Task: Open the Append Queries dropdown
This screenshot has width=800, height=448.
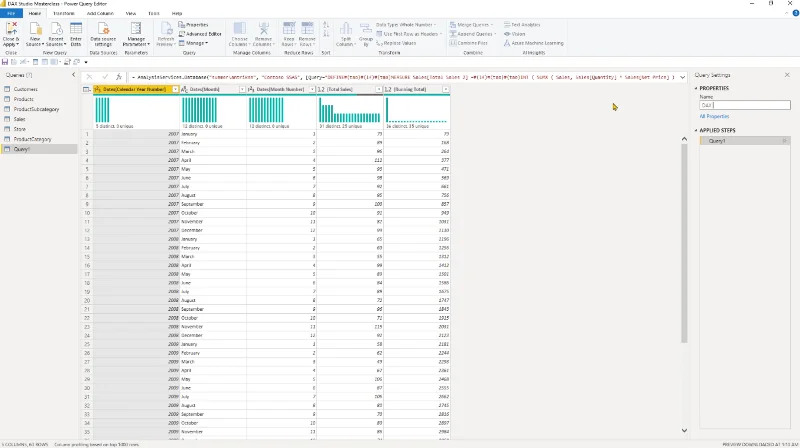Action: pyautogui.click(x=473, y=34)
